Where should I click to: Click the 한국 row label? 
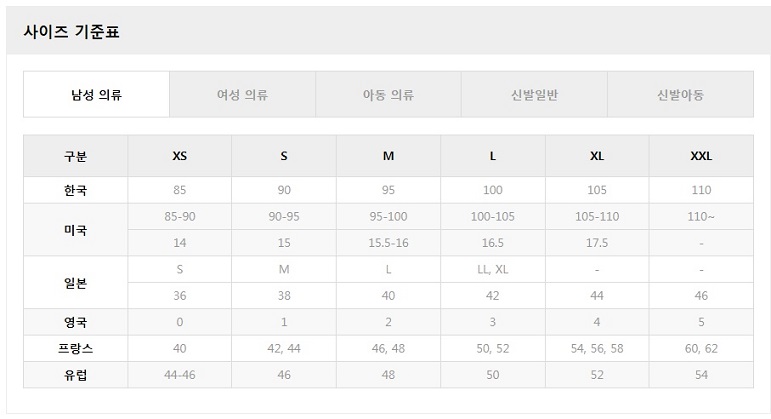75,190
